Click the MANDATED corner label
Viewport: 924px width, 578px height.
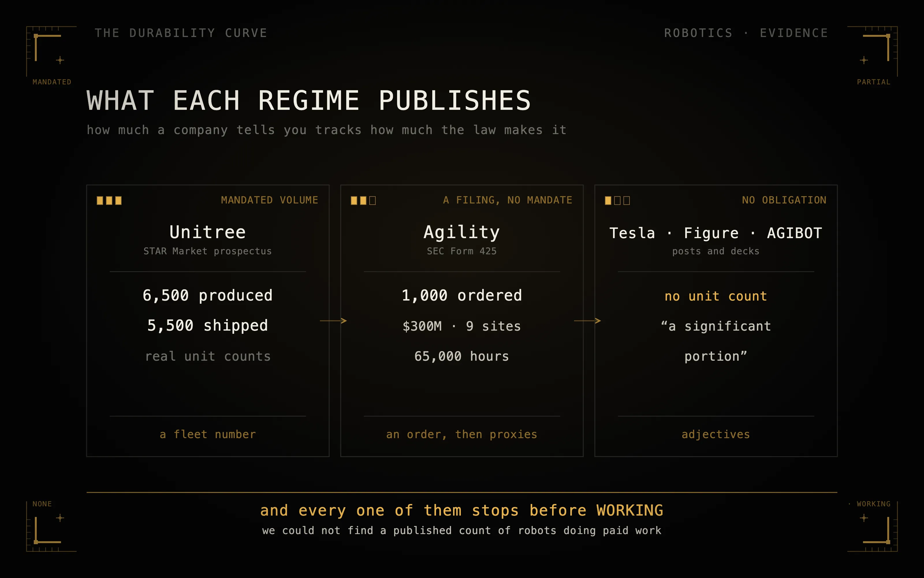[x=52, y=82]
